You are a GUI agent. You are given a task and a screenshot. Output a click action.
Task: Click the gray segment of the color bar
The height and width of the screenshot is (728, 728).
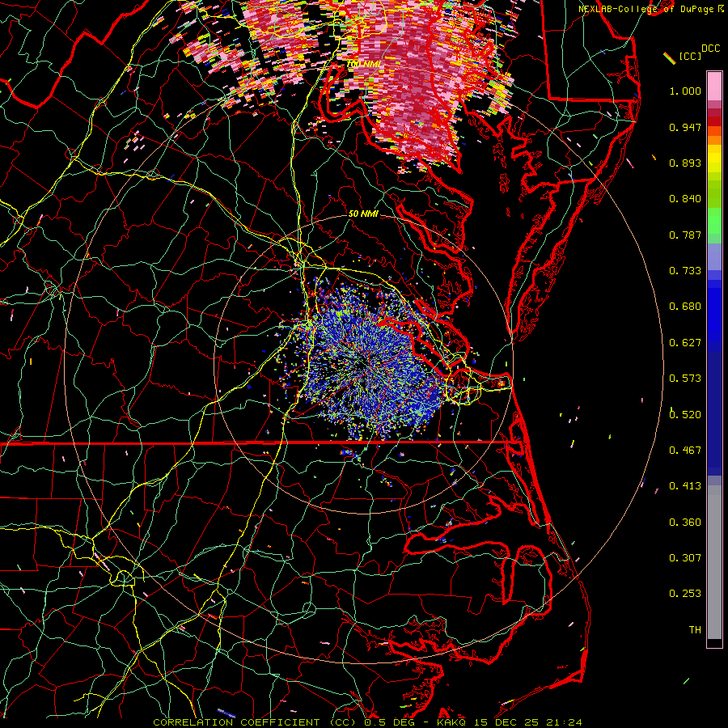[714, 562]
